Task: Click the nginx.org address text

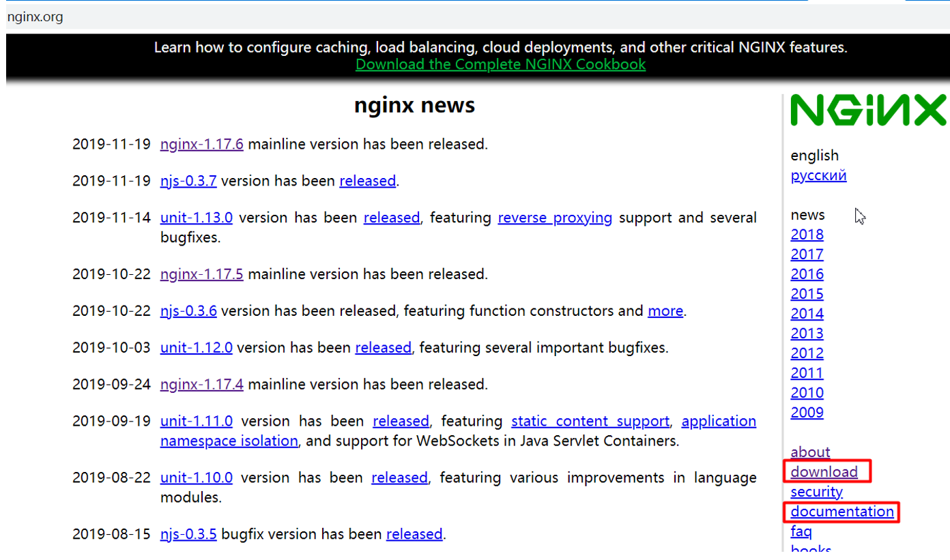Action: [35, 17]
